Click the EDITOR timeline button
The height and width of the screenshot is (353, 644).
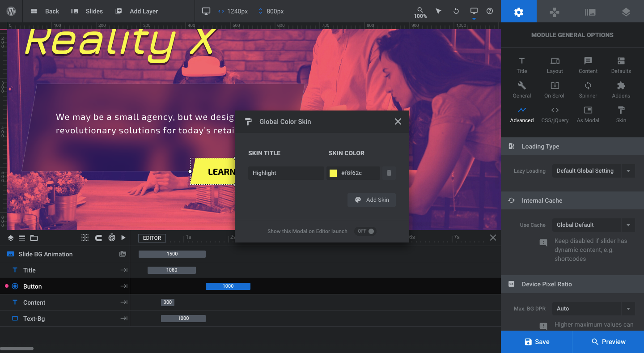[x=152, y=238]
